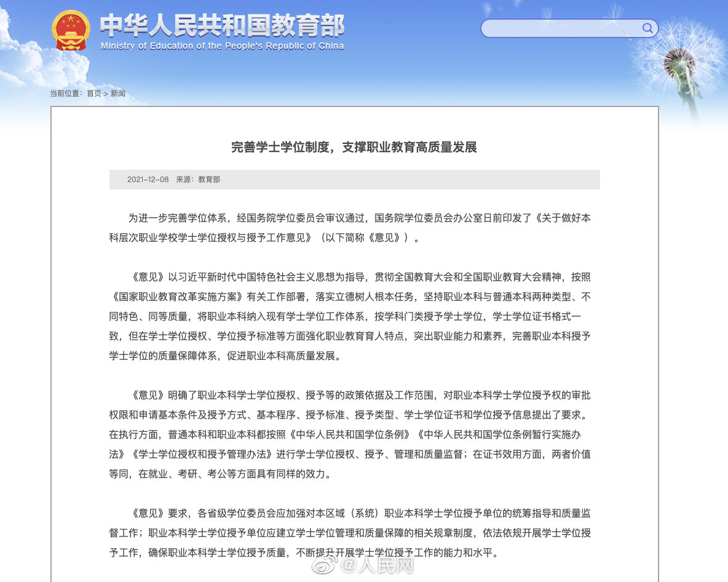Click the text 《国家职业教育改革实施方案》
Image resolution: width=728 pixels, height=582 pixels.
[x=177, y=297]
